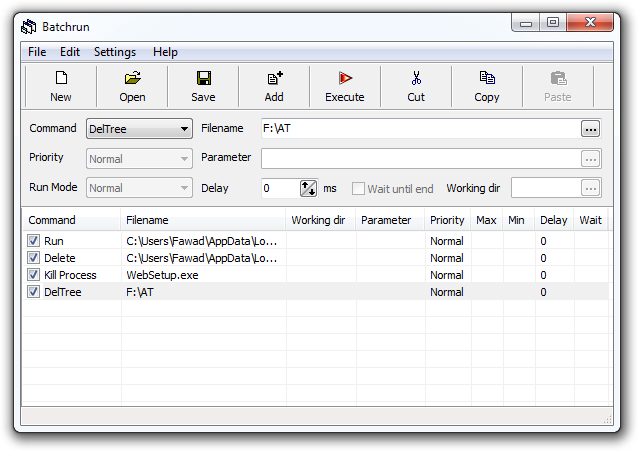Image resolution: width=639 pixels, height=452 pixels.
Task: Open the Priority dropdown
Action: click(x=139, y=159)
